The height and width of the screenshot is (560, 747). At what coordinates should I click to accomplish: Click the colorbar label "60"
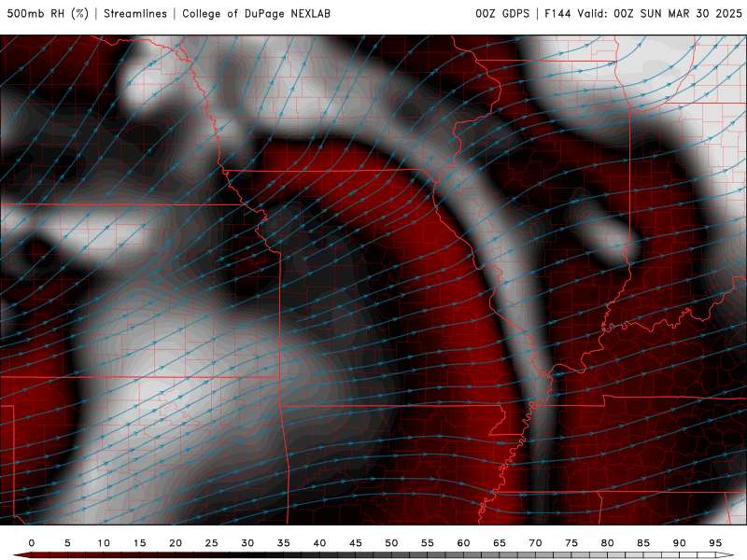click(463, 543)
